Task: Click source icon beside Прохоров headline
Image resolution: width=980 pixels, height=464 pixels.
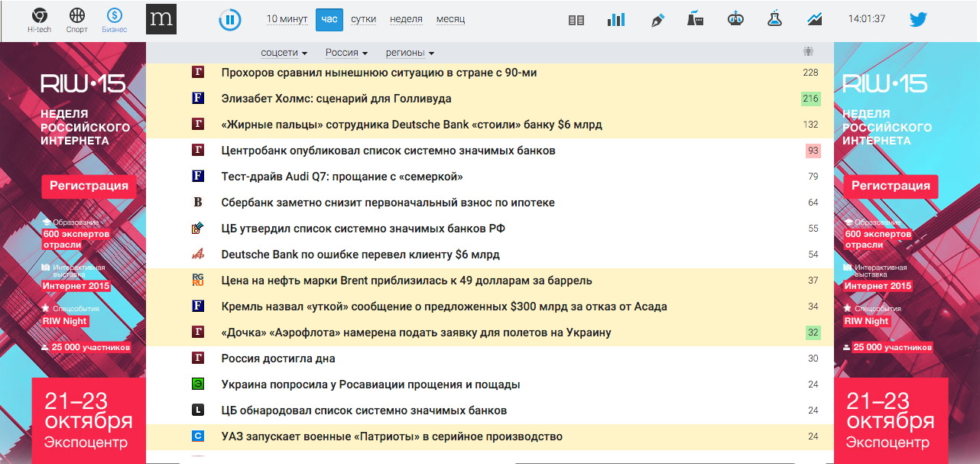Action: click(198, 73)
